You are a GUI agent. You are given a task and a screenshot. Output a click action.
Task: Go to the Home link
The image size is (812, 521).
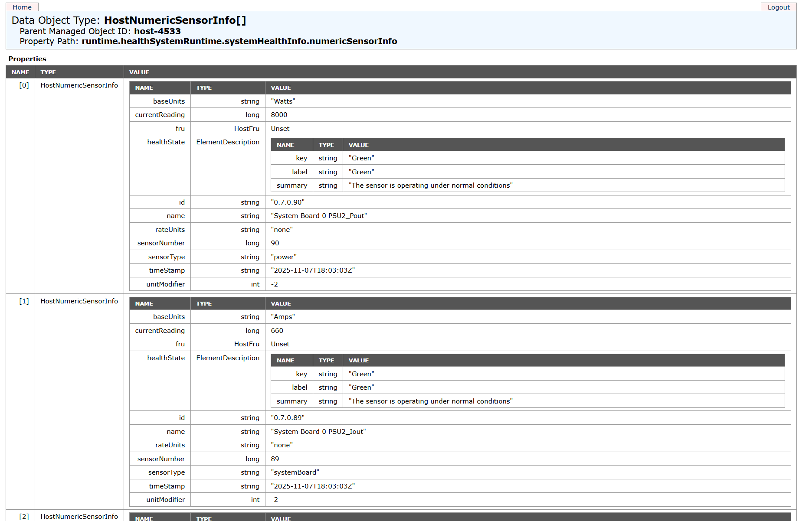click(x=22, y=7)
